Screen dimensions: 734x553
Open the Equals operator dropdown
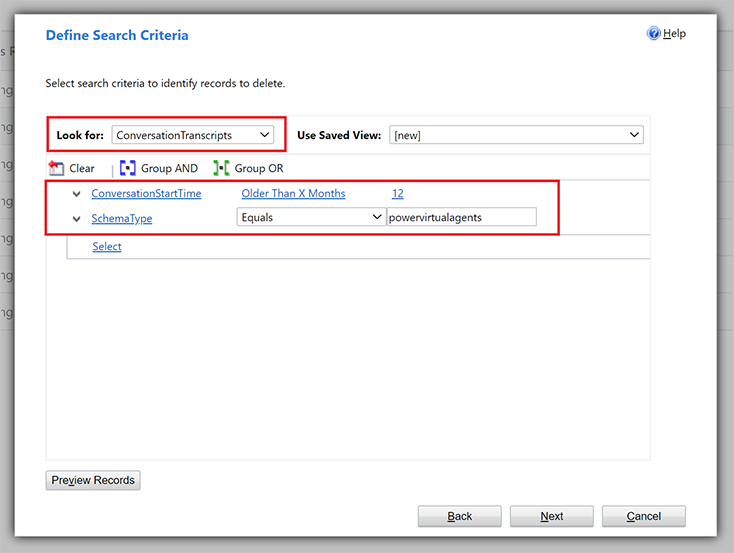click(311, 217)
